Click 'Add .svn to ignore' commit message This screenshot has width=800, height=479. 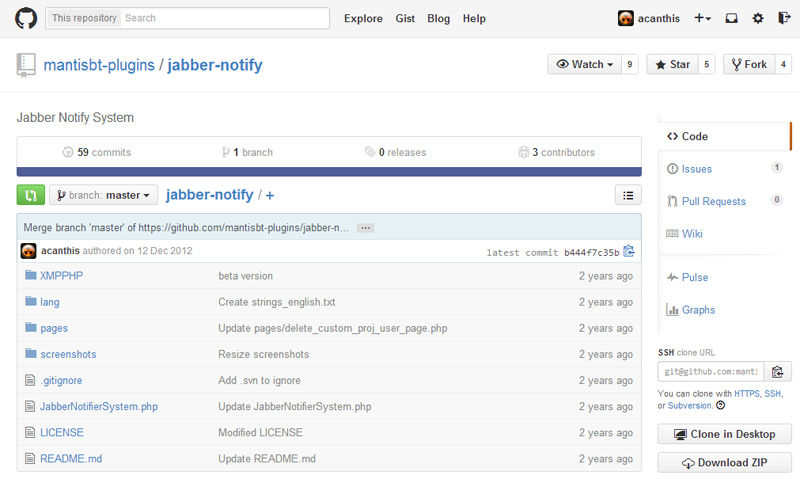click(259, 380)
